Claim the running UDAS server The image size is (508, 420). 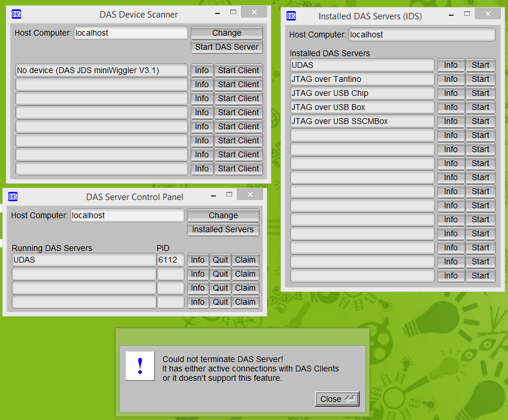(x=245, y=260)
